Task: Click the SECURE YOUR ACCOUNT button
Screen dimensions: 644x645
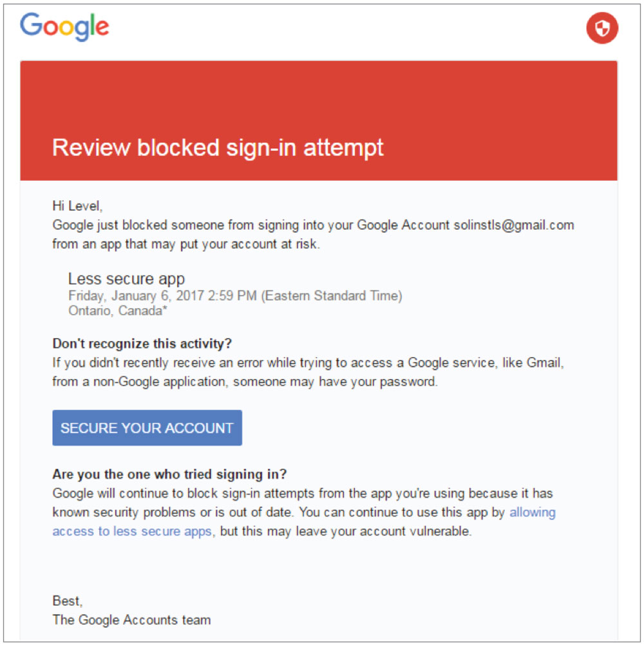Action: pos(147,427)
